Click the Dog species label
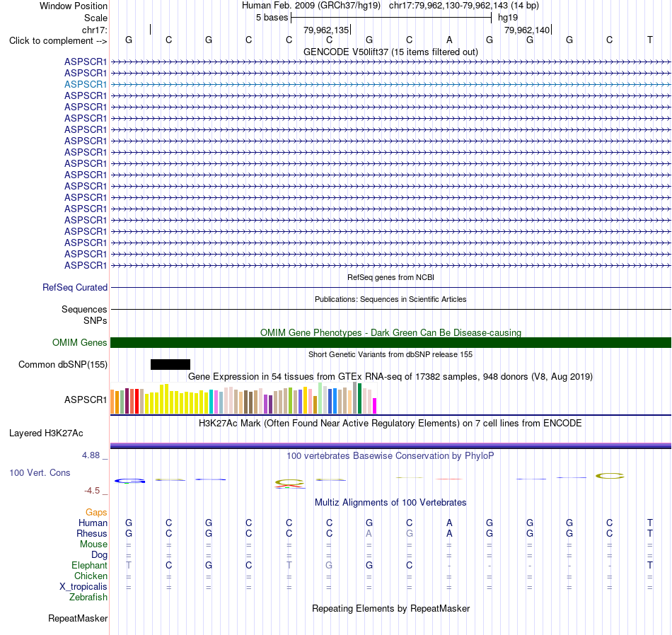Viewport: 672px width, 635px height. (99, 555)
